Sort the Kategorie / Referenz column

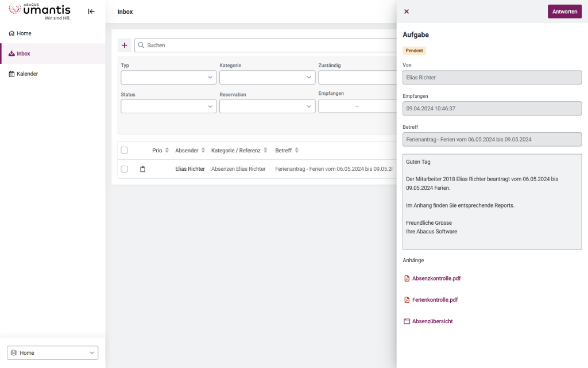pyautogui.click(x=265, y=151)
